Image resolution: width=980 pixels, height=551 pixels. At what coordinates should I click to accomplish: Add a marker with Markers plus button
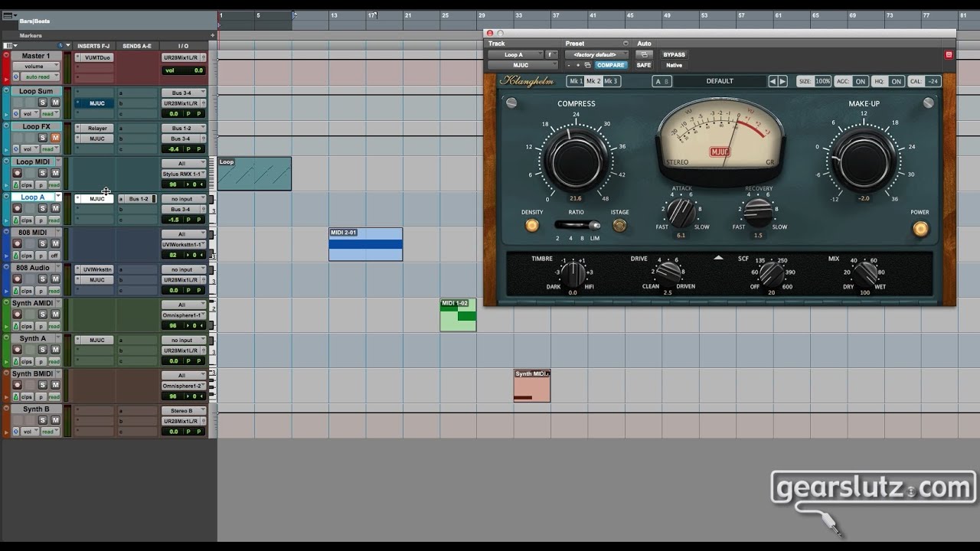point(212,35)
